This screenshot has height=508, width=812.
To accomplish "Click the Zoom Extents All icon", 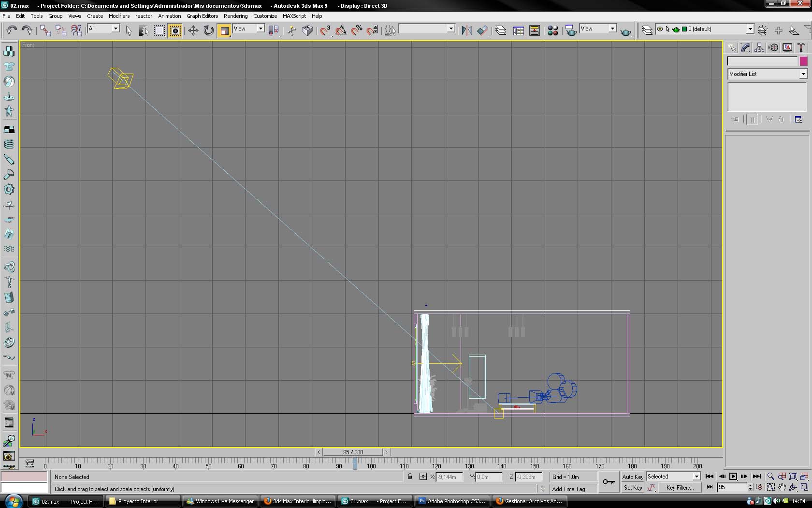I will [804, 477].
